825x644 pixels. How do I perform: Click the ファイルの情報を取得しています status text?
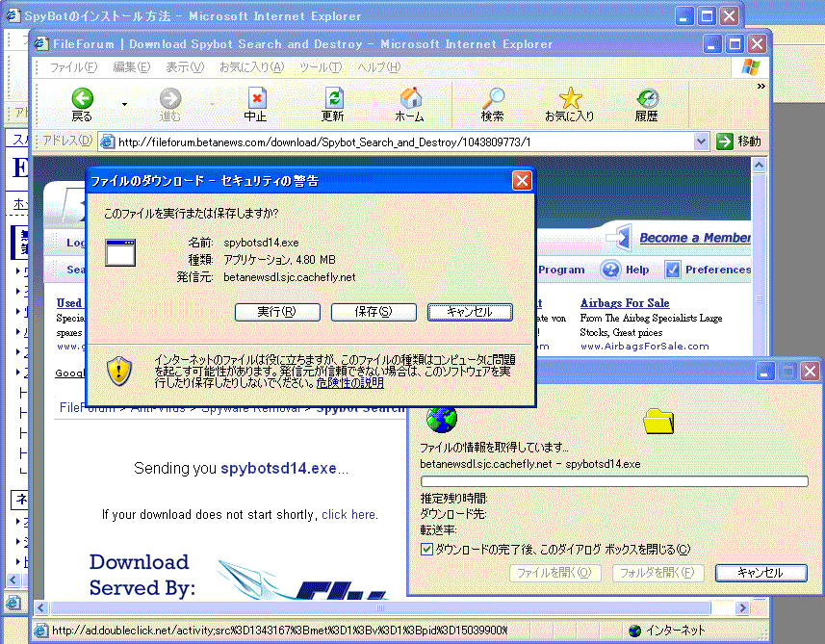pos(494,448)
